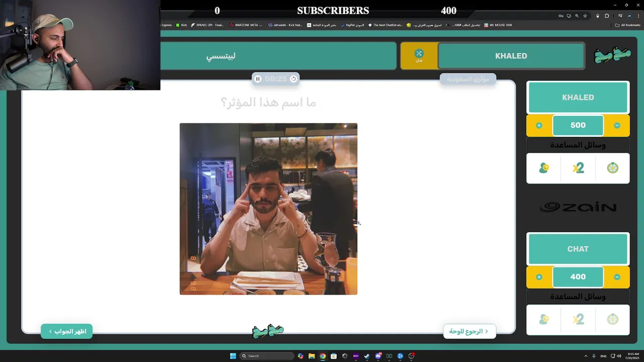Open the clock and date flyout
The width and height of the screenshot is (644, 362).
(x=631, y=356)
